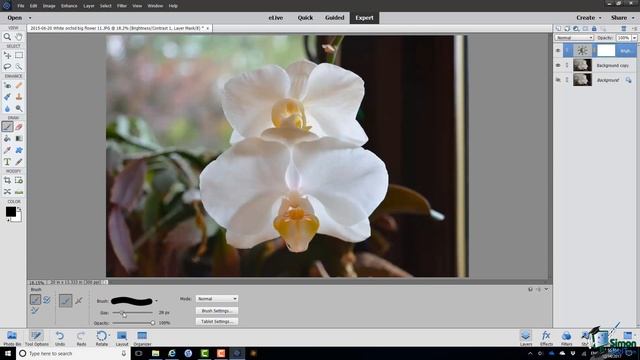This screenshot has width=640, height=360.
Task: Select the Blur tool
Action: (7, 109)
